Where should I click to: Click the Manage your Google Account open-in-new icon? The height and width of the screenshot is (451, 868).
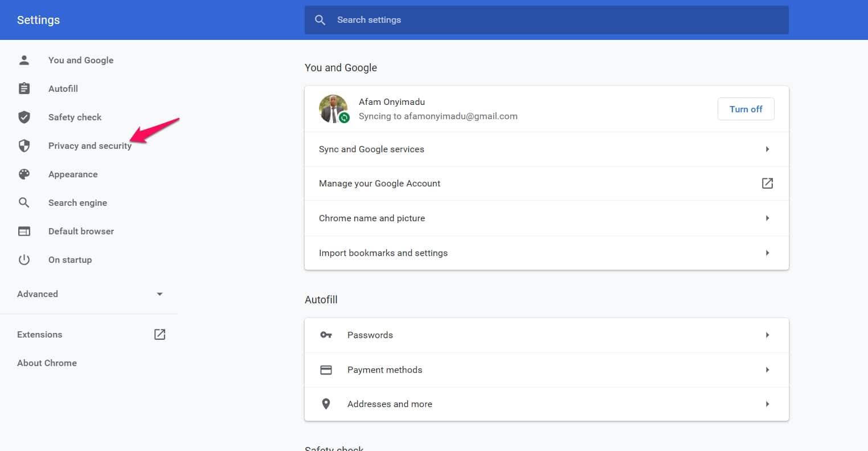(767, 183)
